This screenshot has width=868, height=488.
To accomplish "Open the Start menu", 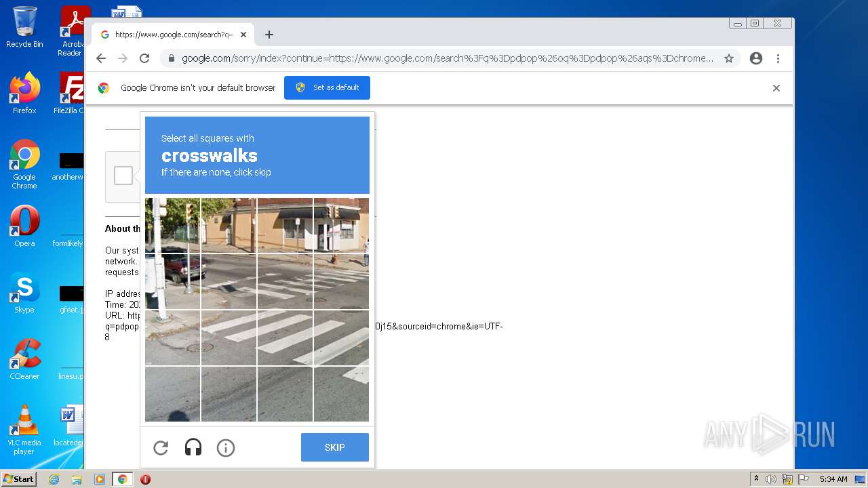I will tap(19, 479).
